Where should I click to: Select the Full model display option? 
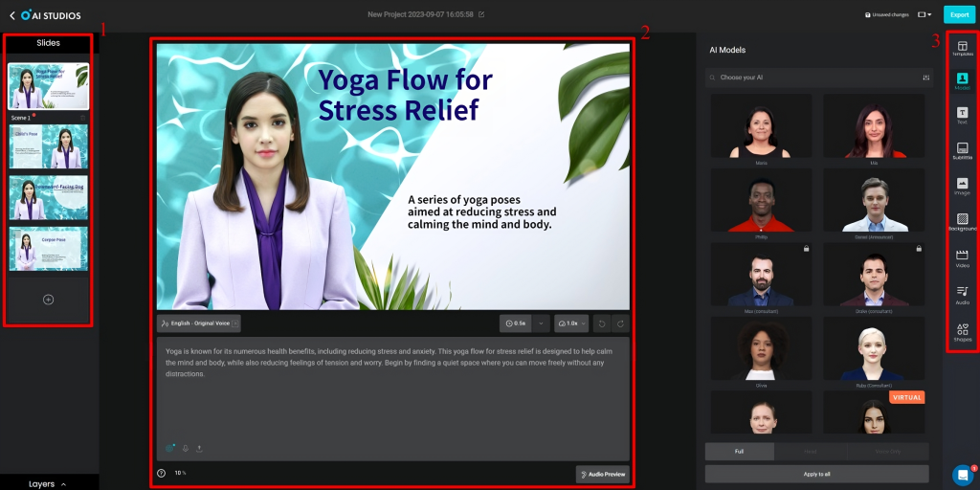(740, 451)
